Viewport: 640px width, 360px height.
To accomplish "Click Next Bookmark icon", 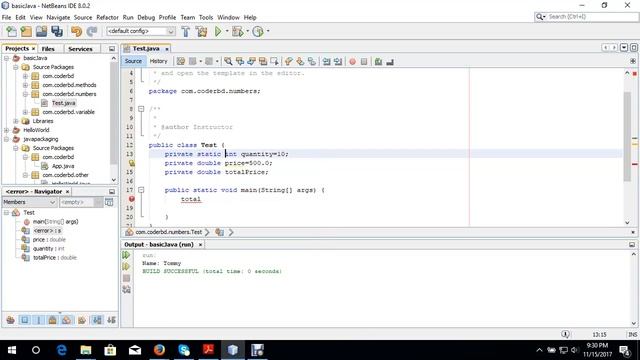I will click(300, 61).
